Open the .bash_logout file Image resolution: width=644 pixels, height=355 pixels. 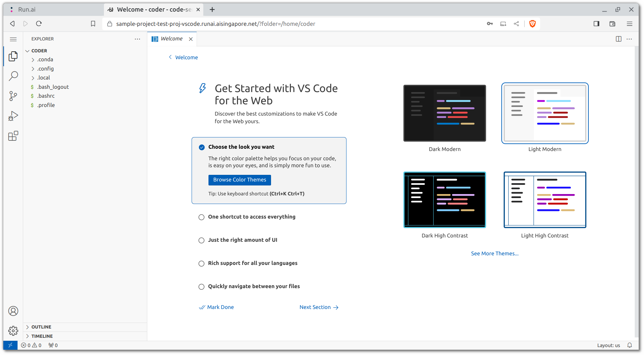coord(85,87)
